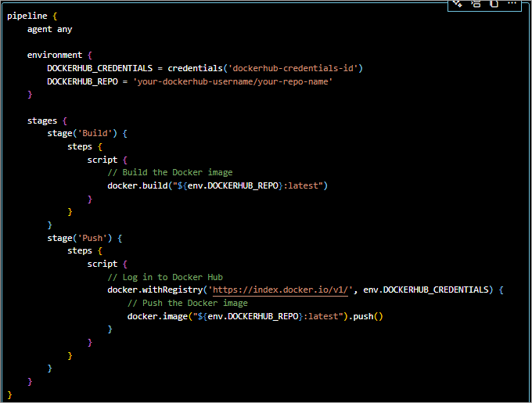Click the word 'pipeline' on the first line
This screenshot has width=532, height=403.
(x=27, y=16)
